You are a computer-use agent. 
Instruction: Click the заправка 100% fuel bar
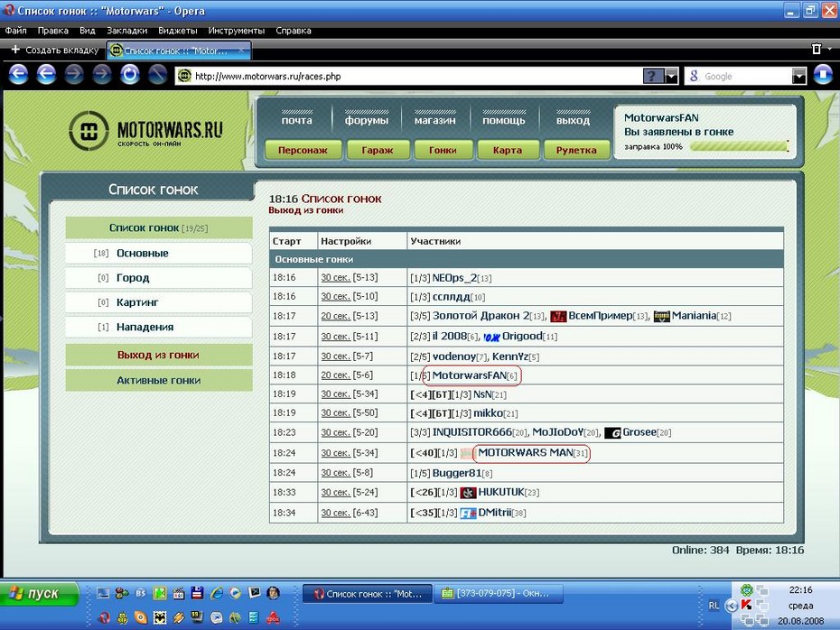[x=739, y=146]
